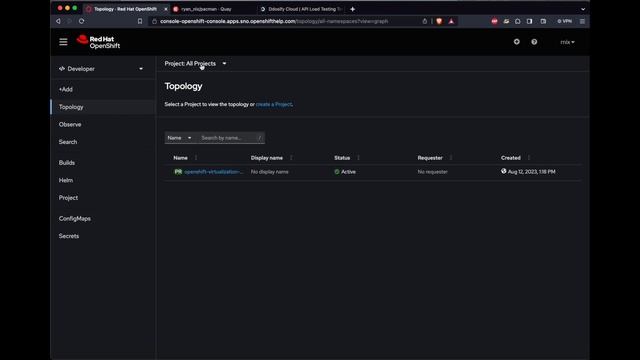Click the Red Hat OpenShift logo
Screen dimensions: 640x360
click(98, 42)
